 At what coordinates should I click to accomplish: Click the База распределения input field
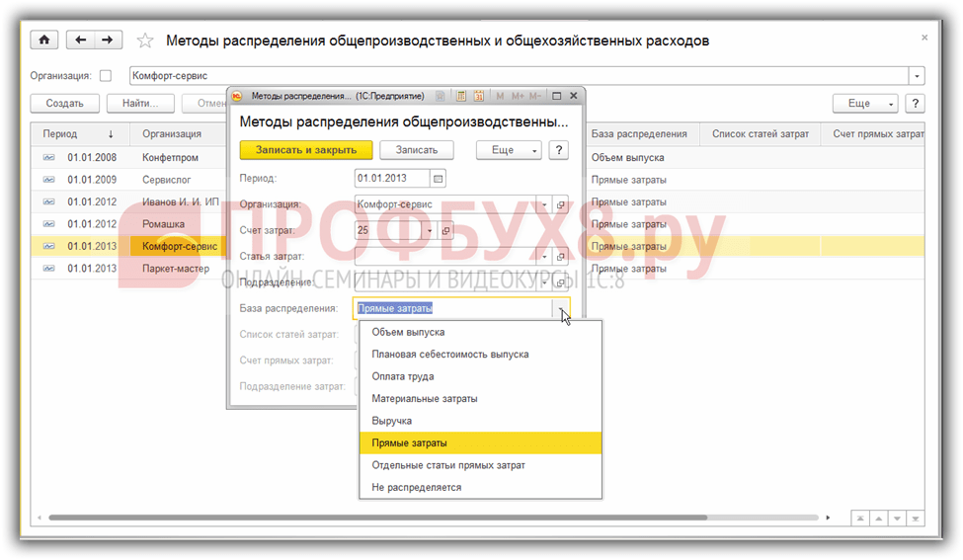pos(453,308)
